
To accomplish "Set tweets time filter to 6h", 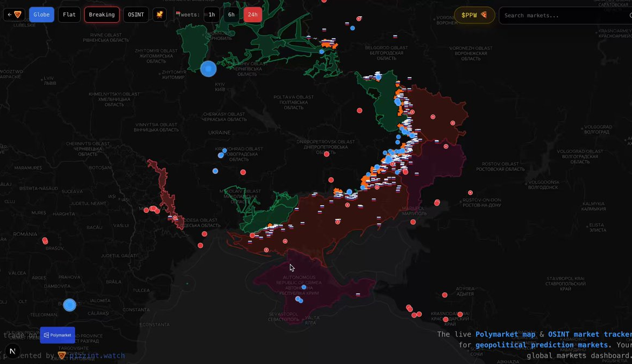I will [x=231, y=15].
